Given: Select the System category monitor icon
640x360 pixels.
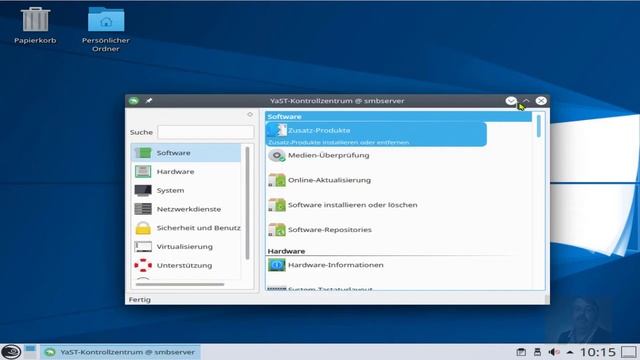Looking at the screenshot, I should [143, 190].
